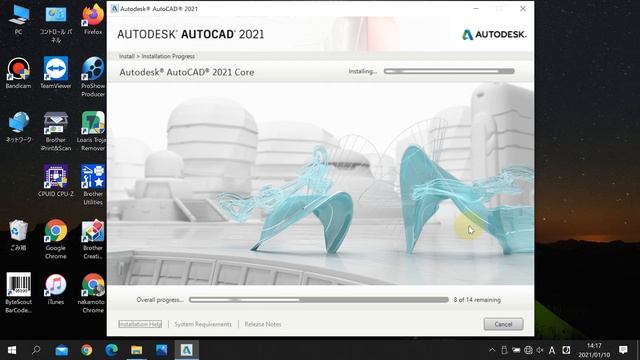The image size is (640, 360).
Task: Open the Mail app in the taskbar
Action: point(62,350)
